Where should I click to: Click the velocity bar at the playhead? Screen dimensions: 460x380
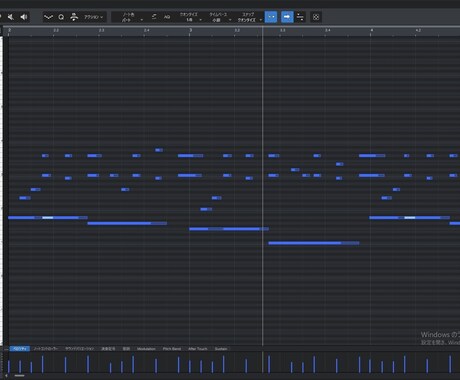pos(269,364)
